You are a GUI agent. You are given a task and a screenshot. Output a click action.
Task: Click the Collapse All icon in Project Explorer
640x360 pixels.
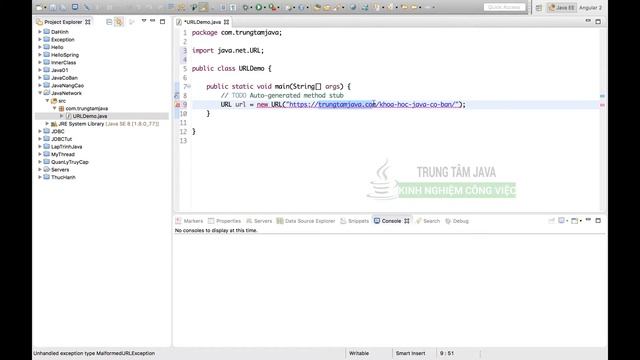click(x=109, y=22)
